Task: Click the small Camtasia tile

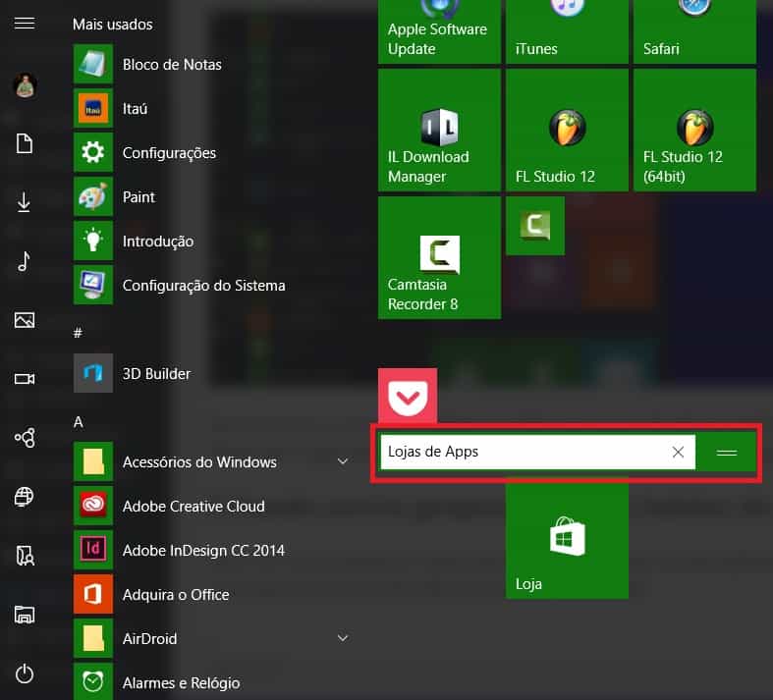Action: pos(535,226)
